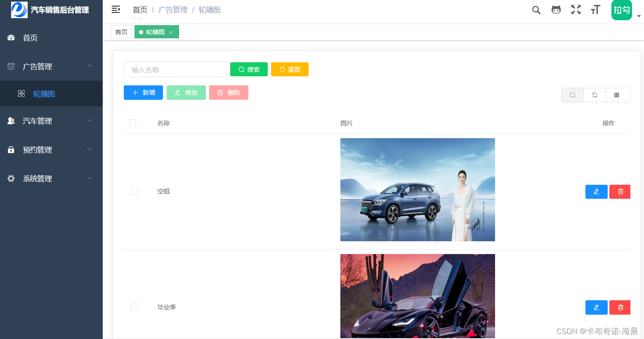
Task: Collapse the 广告管理 menu chevron
Action: click(x=90, y=66)
